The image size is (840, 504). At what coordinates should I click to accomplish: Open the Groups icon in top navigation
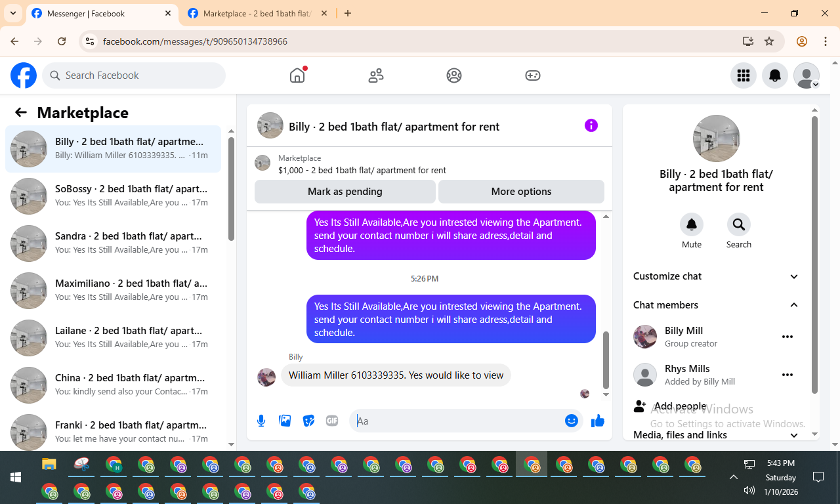click(454, 75)
